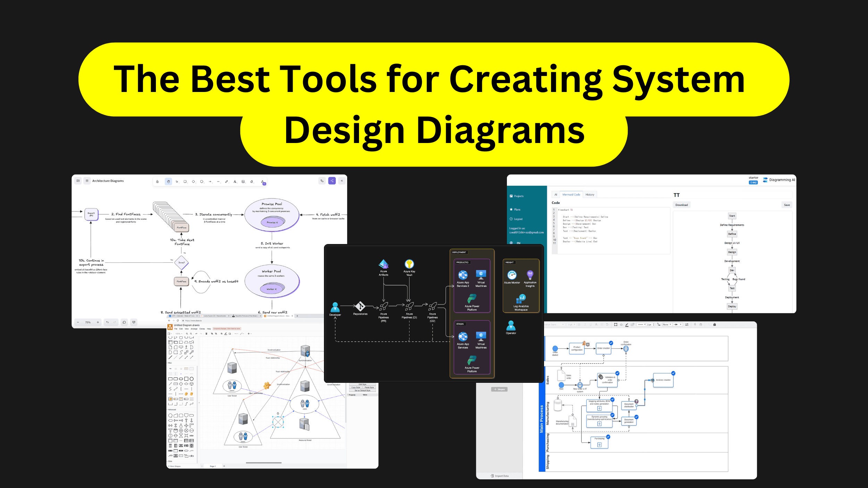Screen dimensions: 868x488
Task: Toggle the lock icon in the bottom-right diagram toolbar
Action: coord(715,324)
